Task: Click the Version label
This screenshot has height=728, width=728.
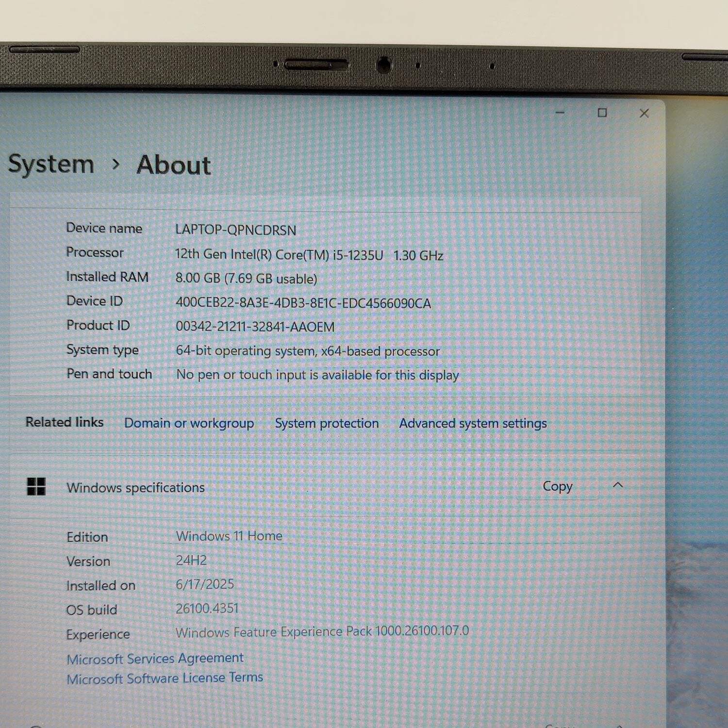Action: 88,562
